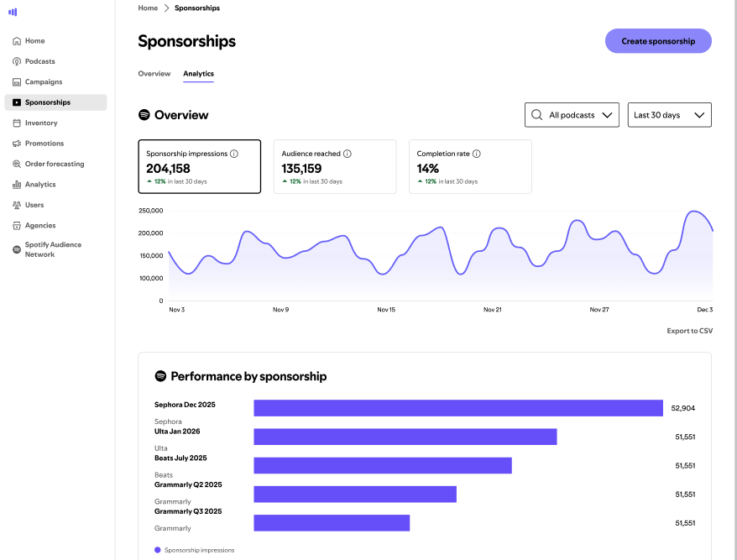Click Create sponsorship button
Screen dimensions: 737x560
658,41
